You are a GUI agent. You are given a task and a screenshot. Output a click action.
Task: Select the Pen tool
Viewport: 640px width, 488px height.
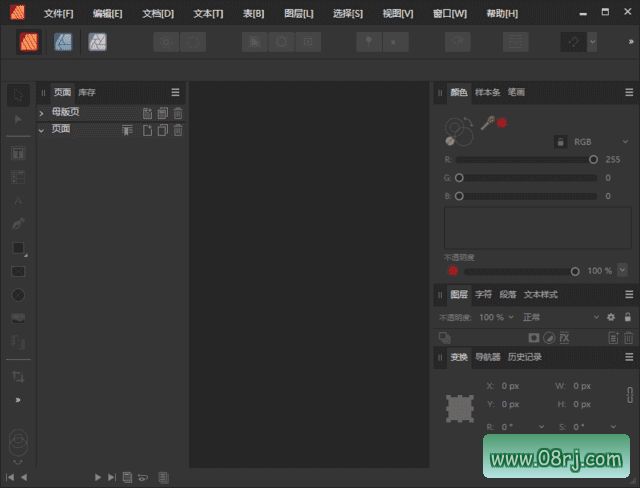coord(18,224)
